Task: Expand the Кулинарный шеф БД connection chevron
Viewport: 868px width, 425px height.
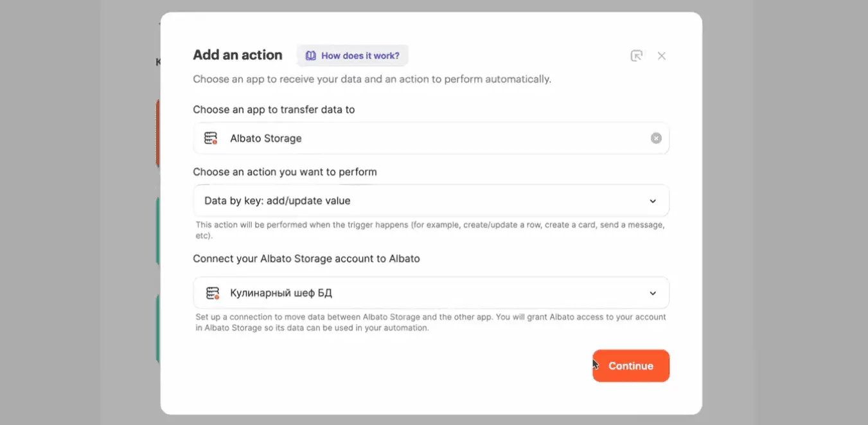Action: pyautogui.click(x=653, y=293)
